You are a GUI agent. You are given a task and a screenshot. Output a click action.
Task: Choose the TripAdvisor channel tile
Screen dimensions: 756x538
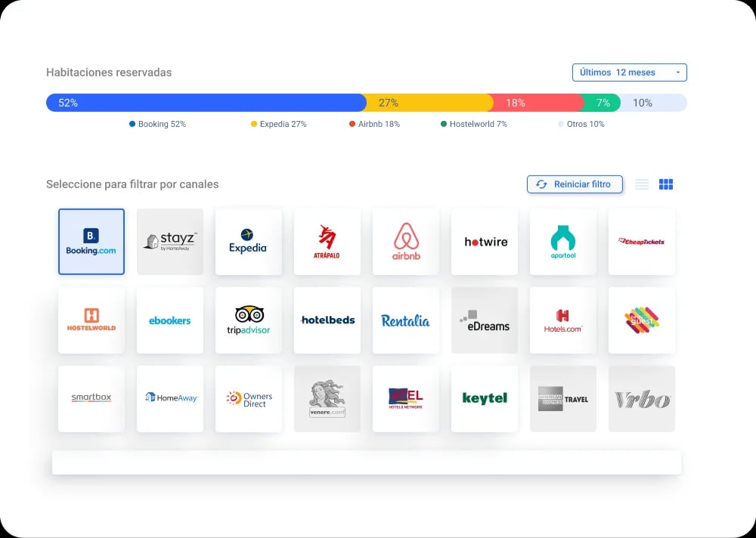[x=248, y=320]
